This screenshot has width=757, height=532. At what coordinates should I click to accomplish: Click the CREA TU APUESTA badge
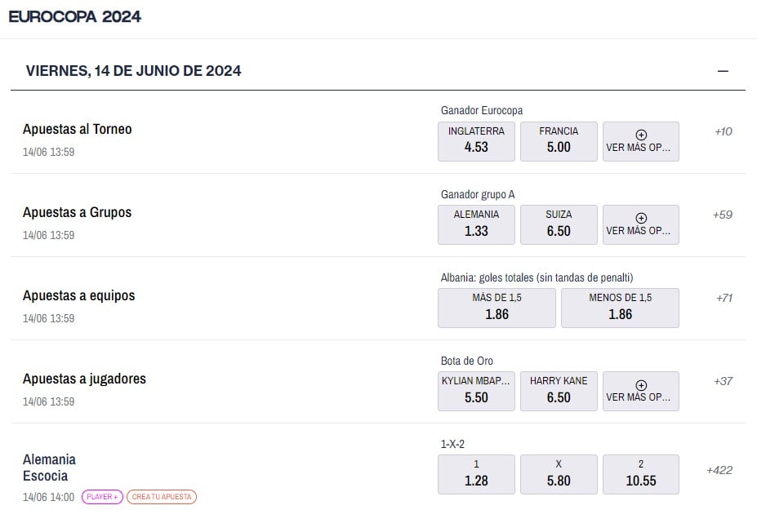pyautogui.click(x=162, y=497)
